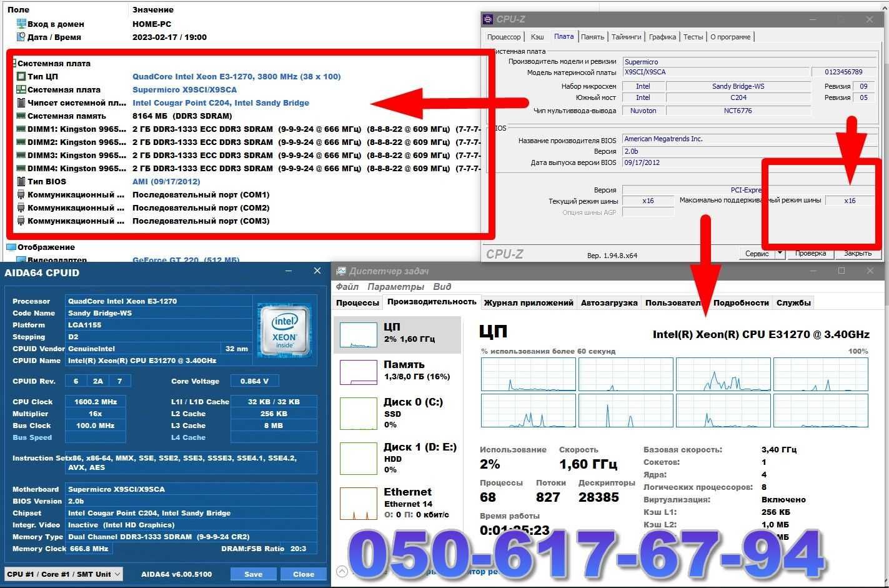
Task: Select the Диск 1 (D: E:) HDD item
Action: coord(398,458)
